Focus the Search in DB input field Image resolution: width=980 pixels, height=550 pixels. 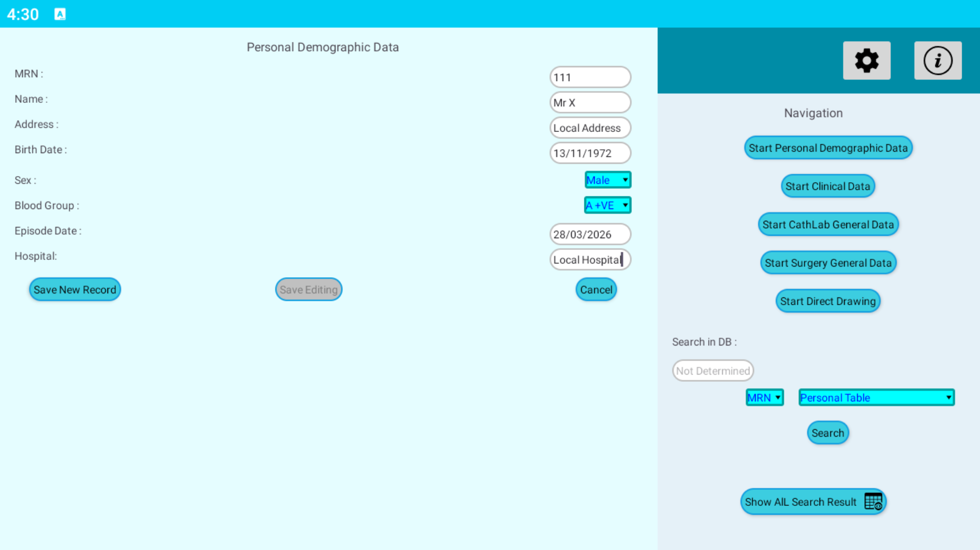click(x=713, y=371)
